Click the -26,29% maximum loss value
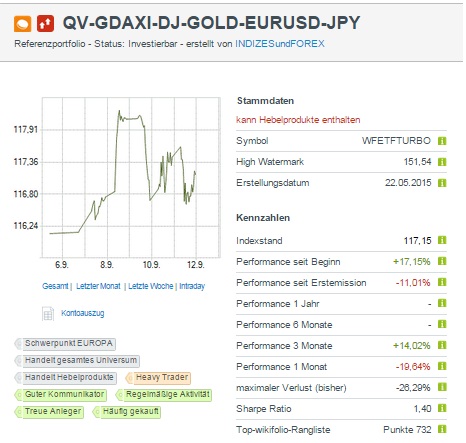Screen dimensions: 466x443 [x=413, y=387]
